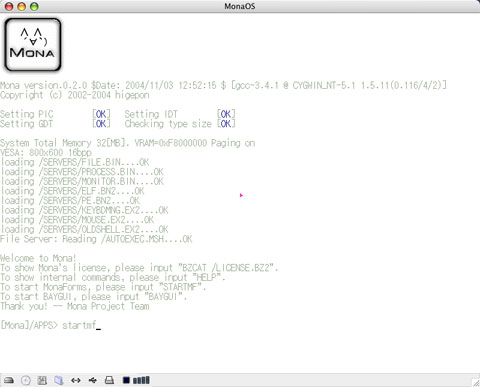The width and height of the screenshot is (480, 387).
Task: Click the CPU usage bars indicator
Action: pos(141,380)
